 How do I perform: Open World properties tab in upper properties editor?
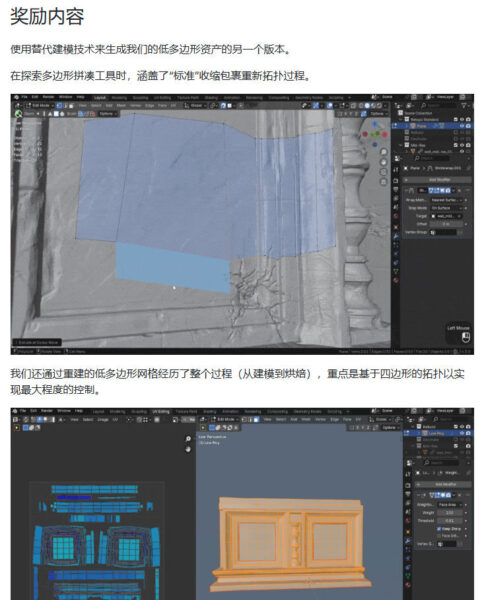pyautogui.click(x=396, y=216)
